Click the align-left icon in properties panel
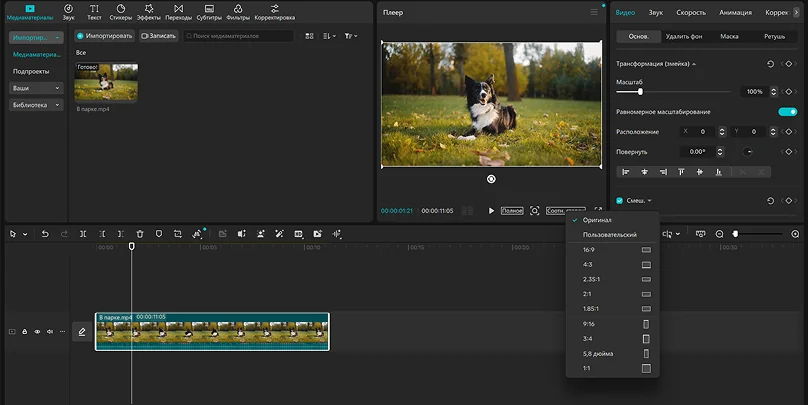 point(626,172)
